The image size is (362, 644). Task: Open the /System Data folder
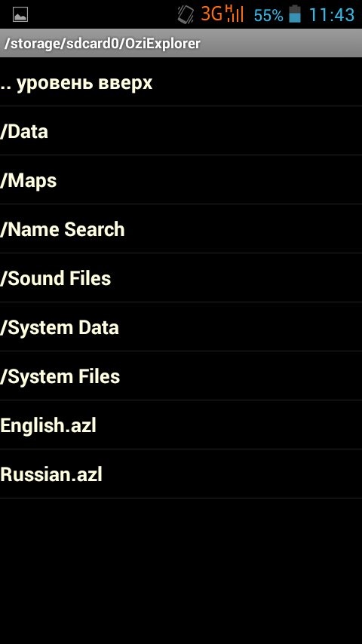pos(181,327)
